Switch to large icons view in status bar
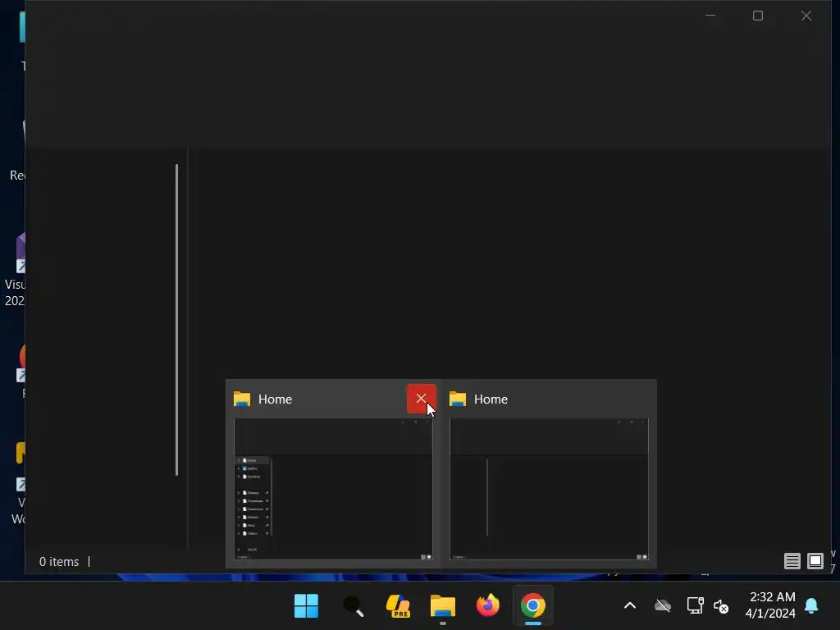Screen dimensions: 840x630 pyautogui.click(x=815, y=561)
